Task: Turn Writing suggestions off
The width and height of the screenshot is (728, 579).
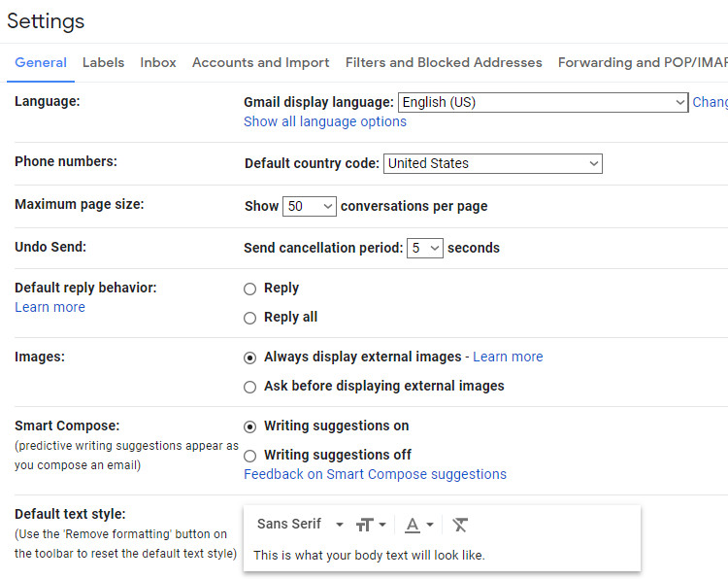Action: pos(249,456)
